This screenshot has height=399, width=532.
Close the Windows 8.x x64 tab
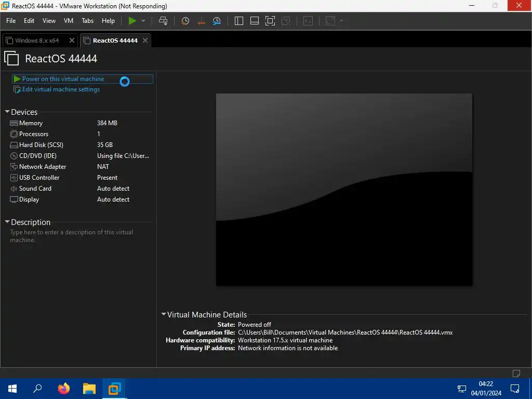point(72,41)
